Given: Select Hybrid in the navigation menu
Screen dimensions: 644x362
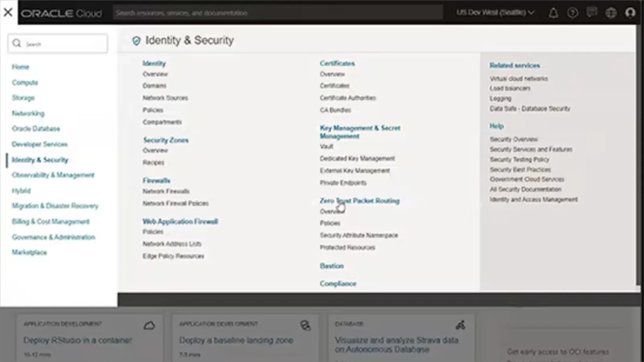Looking at the screenshot, I should [x=21, y=190].
